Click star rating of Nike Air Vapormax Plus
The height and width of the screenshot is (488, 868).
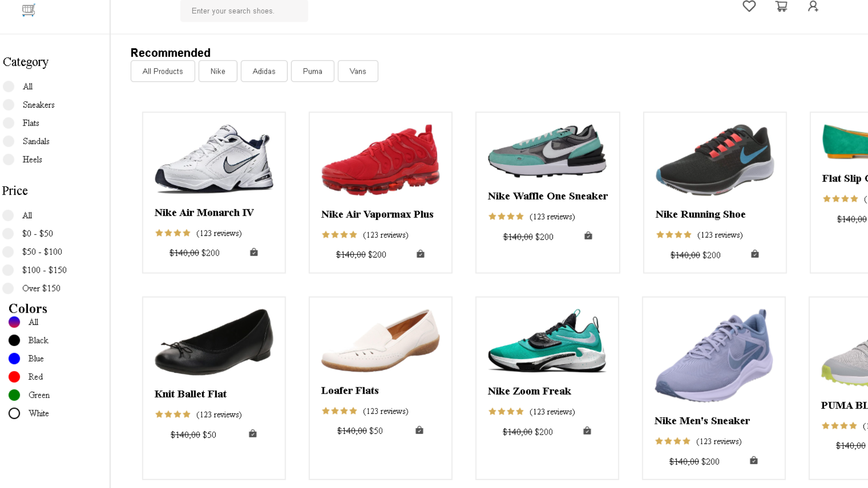coord(340,235)
